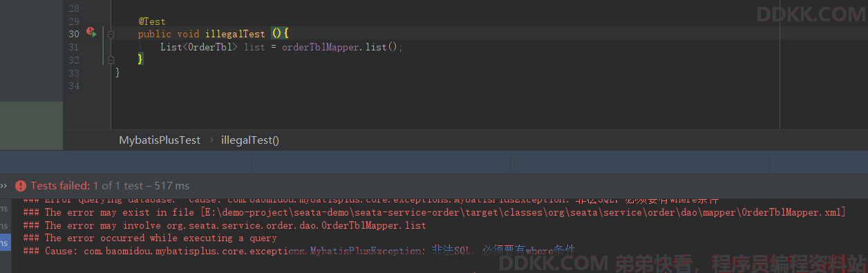Click fold end marker at line 32
This screenshot has width=868, height=273.
point(111,60)
